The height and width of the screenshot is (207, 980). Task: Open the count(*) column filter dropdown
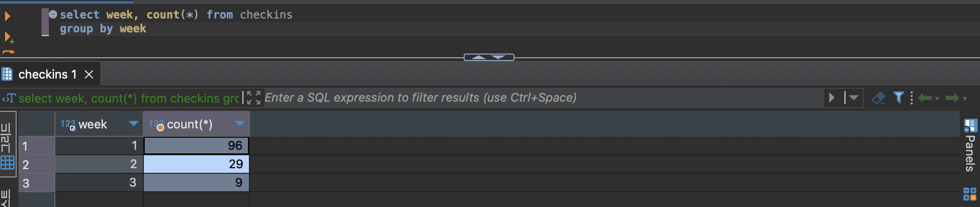coord(239,123)
